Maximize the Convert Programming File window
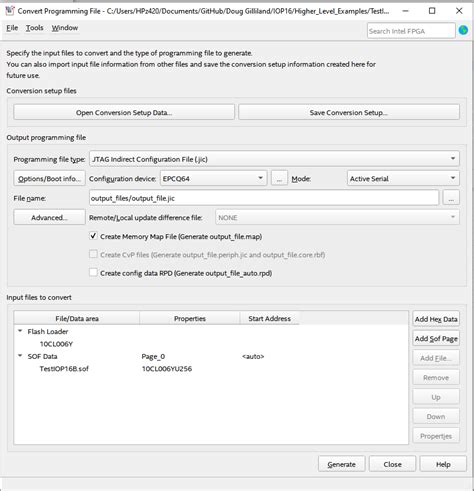 432,11
